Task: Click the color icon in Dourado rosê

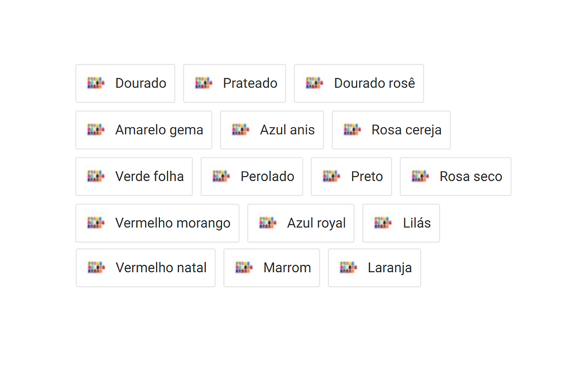Action: pyautogui.click(x=314, y=83)
